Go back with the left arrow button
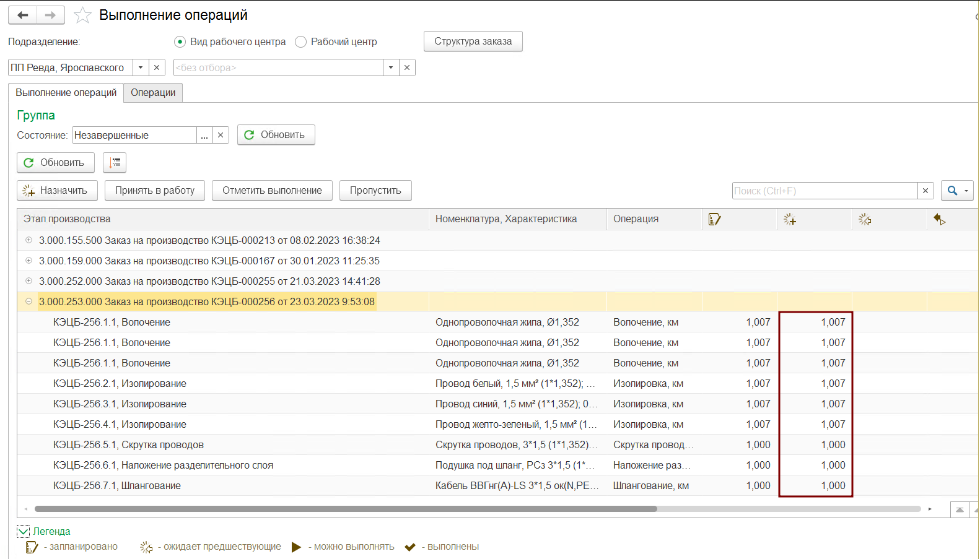The width and height of the screenshot is (980, 559). tap(23, 15)
